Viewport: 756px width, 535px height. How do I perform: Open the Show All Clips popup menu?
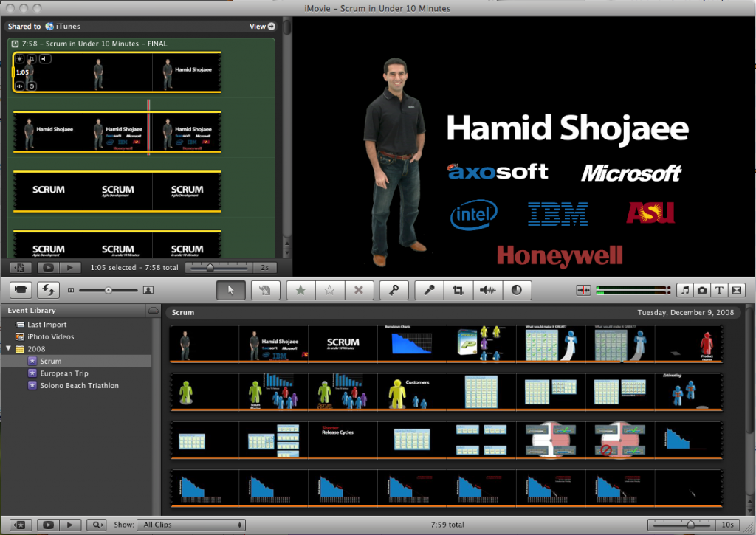point(191,525)
